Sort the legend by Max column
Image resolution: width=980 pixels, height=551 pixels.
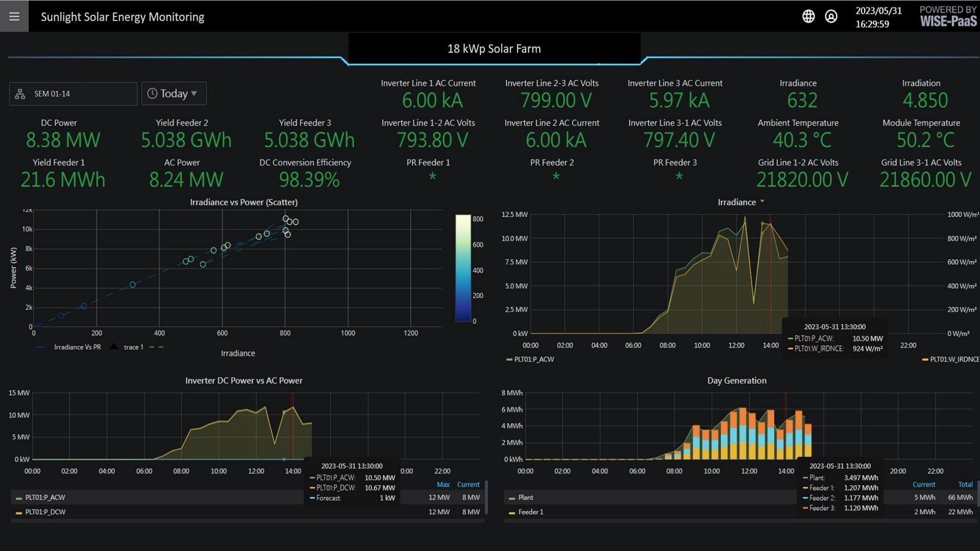(x=443, y=484)
